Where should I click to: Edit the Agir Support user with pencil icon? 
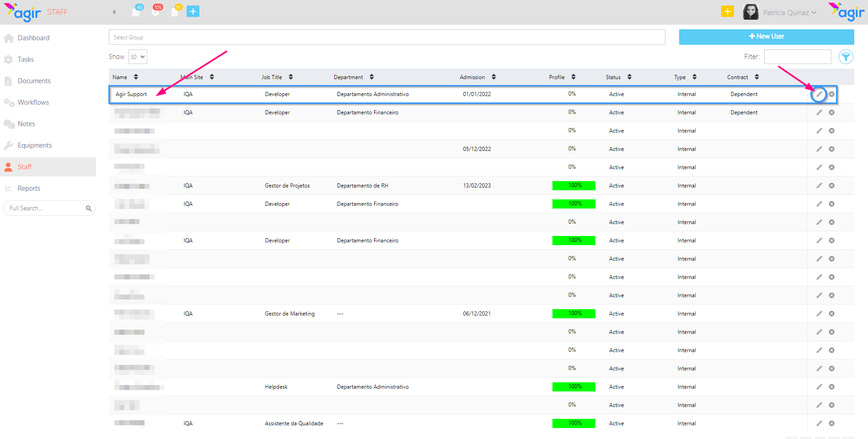pyautogui.click(x=819, y=94)
